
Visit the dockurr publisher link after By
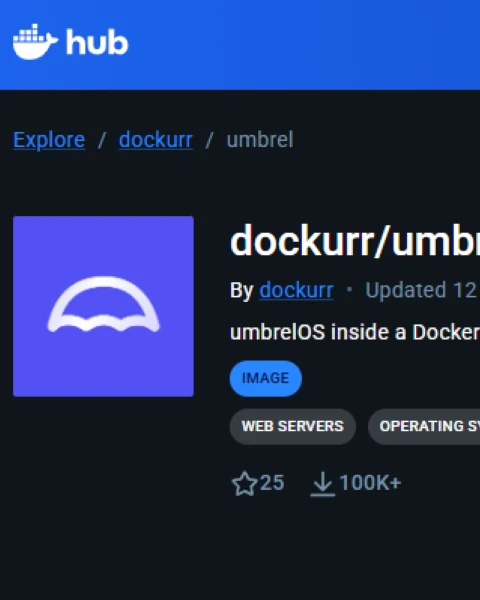(296, 290)
